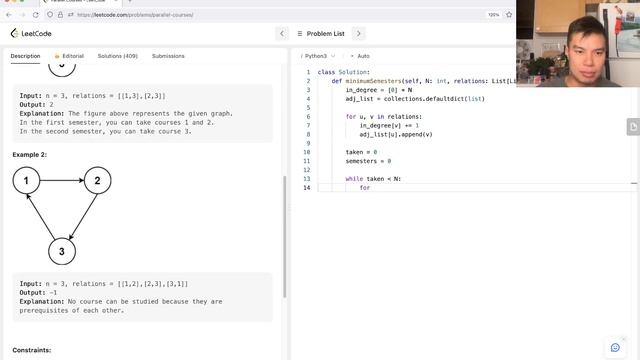This screenshot has height=360, width=640.
Task: Open the Editorial tab
Action: click(x=69, y=56)
